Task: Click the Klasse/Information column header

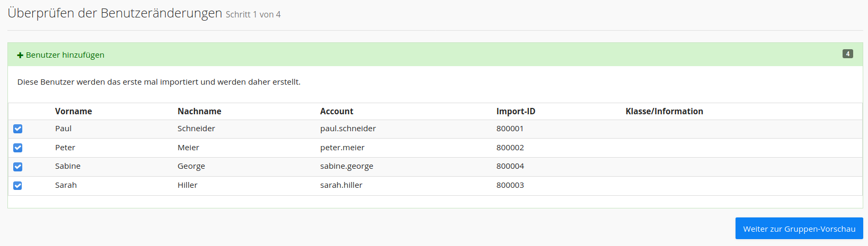Action: point(664,111)
